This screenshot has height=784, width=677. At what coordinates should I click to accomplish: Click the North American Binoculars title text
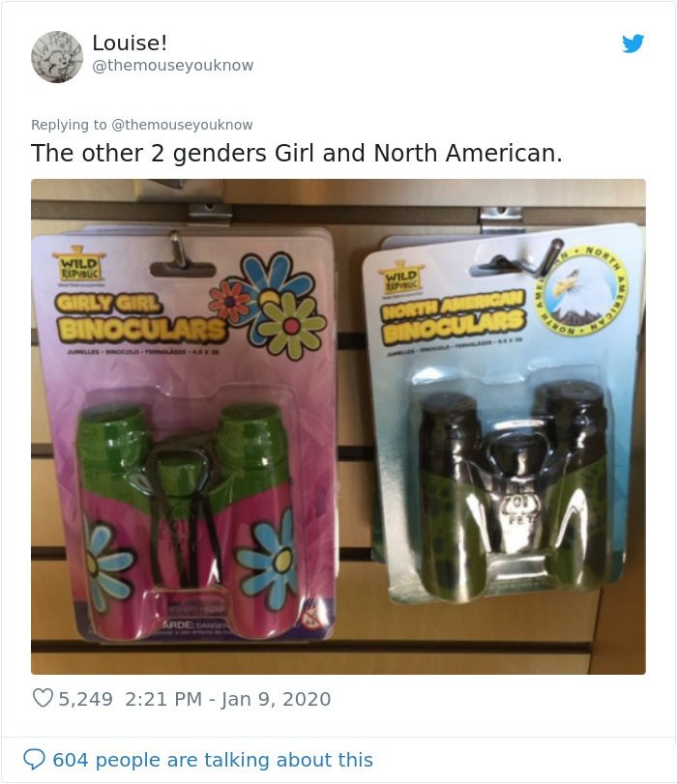pos(455,316)
